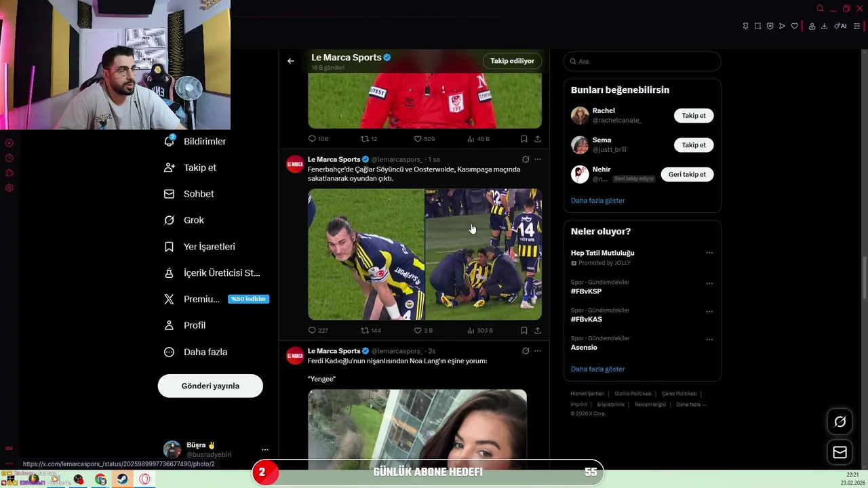Open Takip et in the left sidebar

coord(191,167)
